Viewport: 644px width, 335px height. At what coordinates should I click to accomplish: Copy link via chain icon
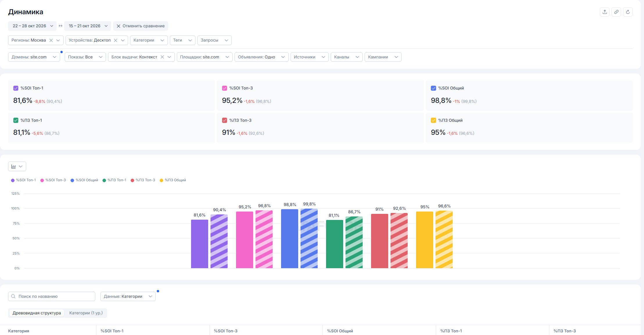[616, 12]
